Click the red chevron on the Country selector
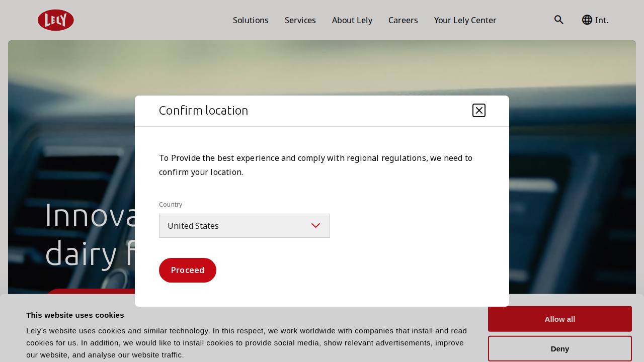Screen dimensions: 644x362 (316, 226)
